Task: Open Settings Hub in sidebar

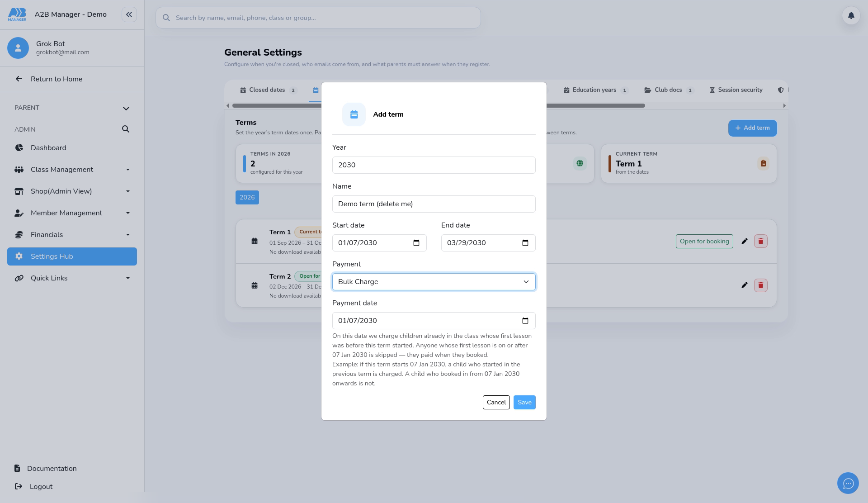Action: 72,256
